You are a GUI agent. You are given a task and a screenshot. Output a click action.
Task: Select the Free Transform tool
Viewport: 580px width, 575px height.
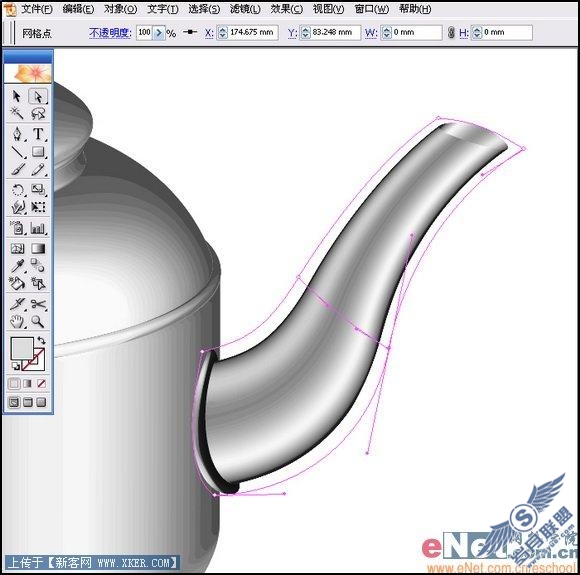click(x=38, y=207)
